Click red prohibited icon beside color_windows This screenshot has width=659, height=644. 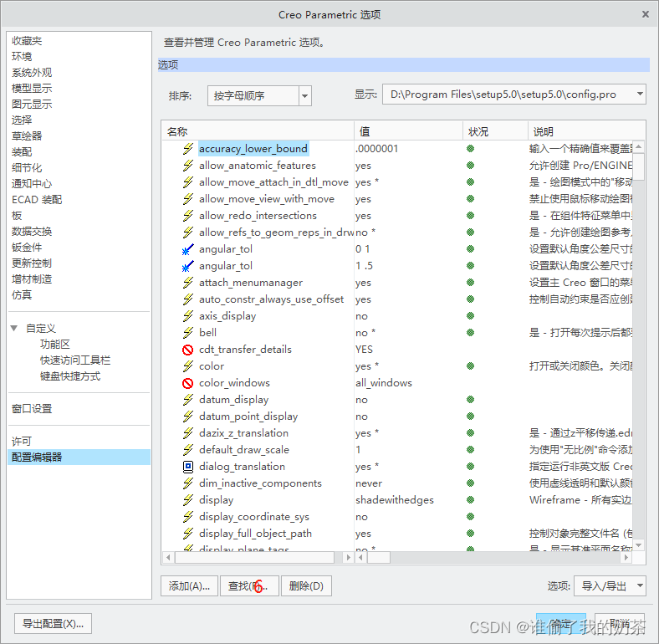point(188,383)
